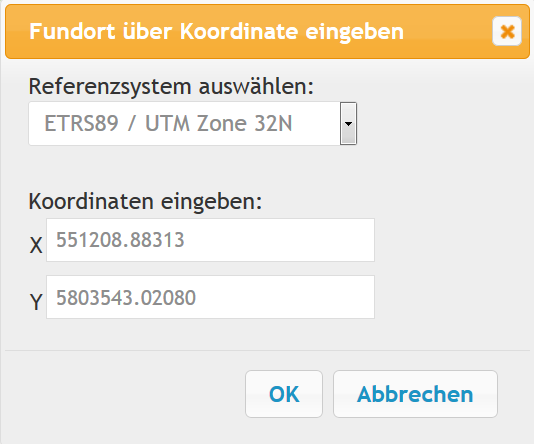Image resolution: width=534 pixels, height=444 pixels.
Task: Cancel with the Abbrechen button
Action: point(415,394)
